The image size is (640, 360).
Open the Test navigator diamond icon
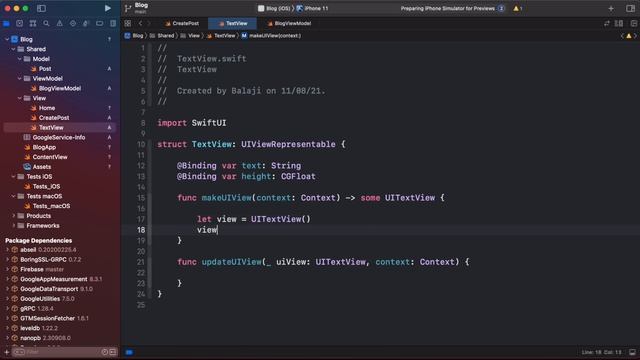click(73, 24)
